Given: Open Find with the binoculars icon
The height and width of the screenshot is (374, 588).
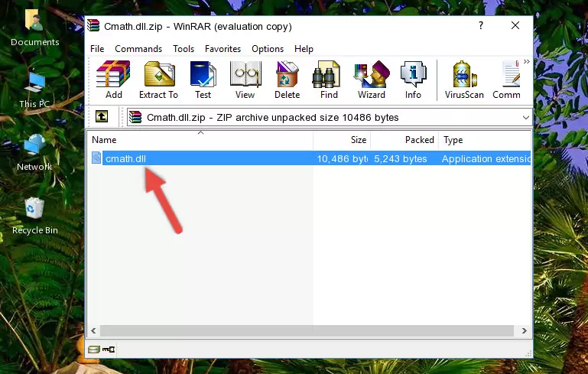Looking at the screenshot, I should 329,80.
